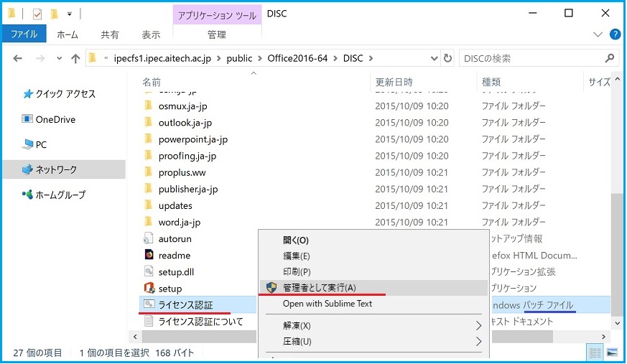Sort by the 名前 column header
This screenshot has height=364, width=627.
click(x=152, y=83)
